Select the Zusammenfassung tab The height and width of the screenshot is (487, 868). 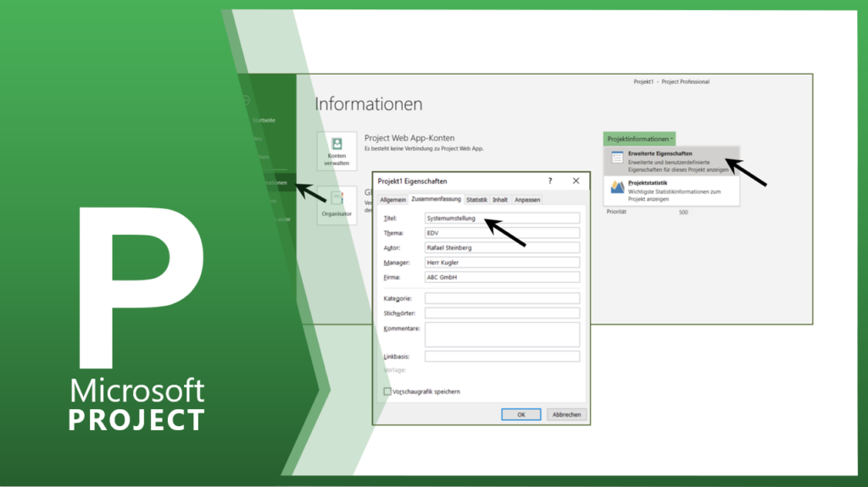click(x=436, y=199)
